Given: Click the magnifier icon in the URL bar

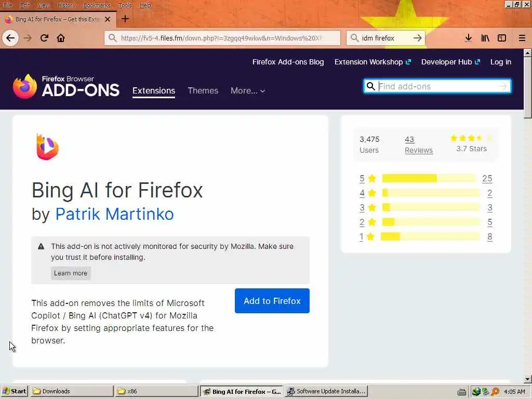Looking at the screenshot, I should click(113, 38).
